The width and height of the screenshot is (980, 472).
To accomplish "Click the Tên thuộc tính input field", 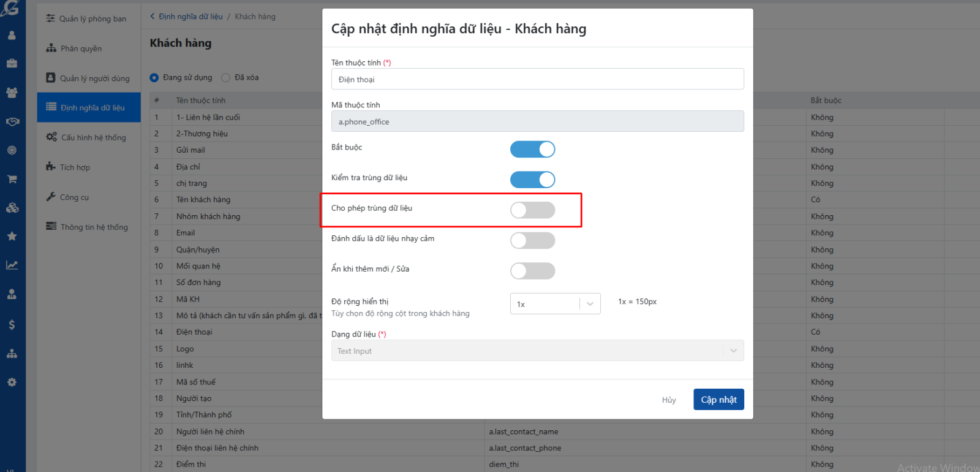I will click(537, 79).
